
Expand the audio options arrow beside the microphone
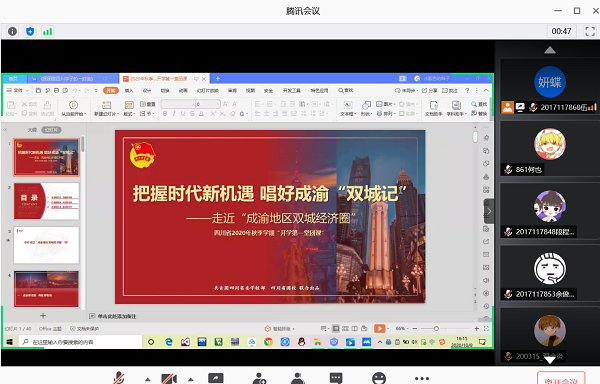coord(148,379)
